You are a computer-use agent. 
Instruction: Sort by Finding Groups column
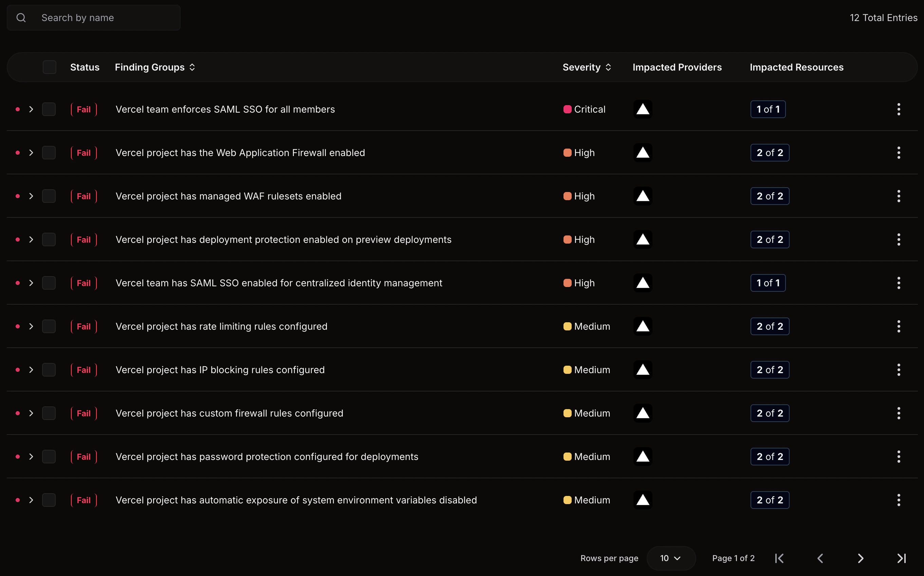pos(155,68)
